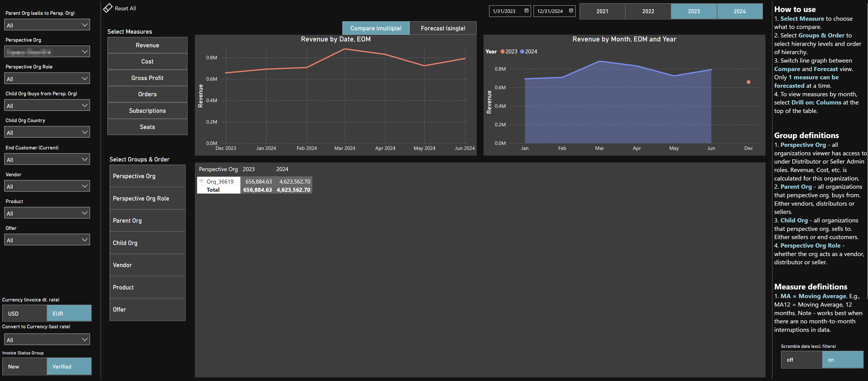Screen dimensions: 868x381
Task: Select invoice status New
Action: tap(25, 366)
